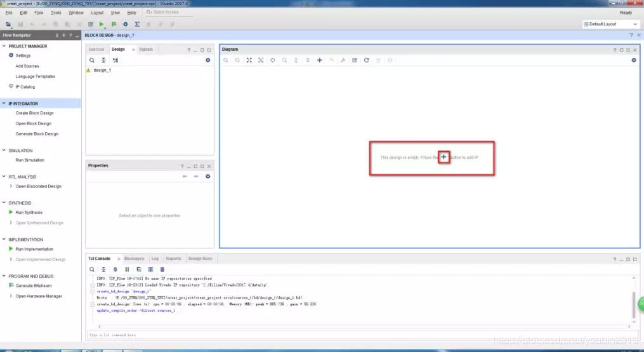The image size is (644, 352).
Task: Click the Sigma report icon in main toolbar
Action: tap(137, 24)
